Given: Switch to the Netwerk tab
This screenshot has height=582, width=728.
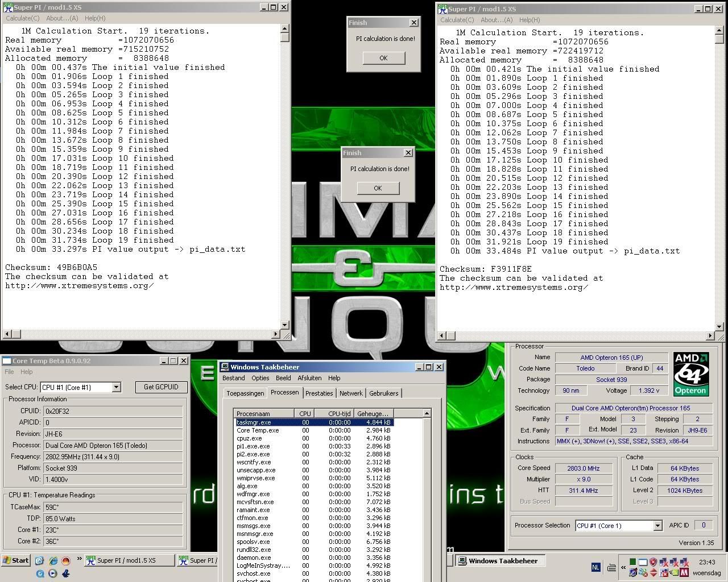Looking at the screenshot, I should (351, 393).
